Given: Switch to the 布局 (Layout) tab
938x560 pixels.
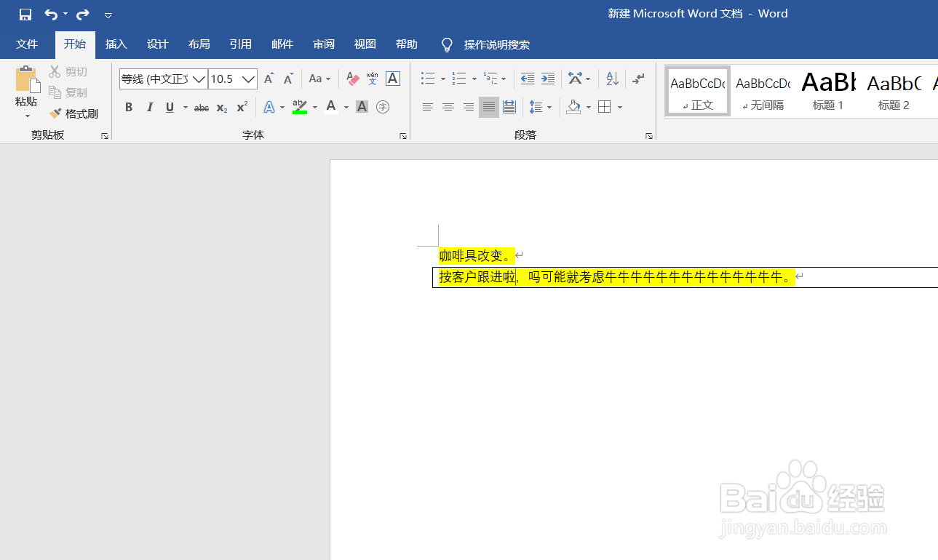Looking at the screenshot, I should [199, 44].
